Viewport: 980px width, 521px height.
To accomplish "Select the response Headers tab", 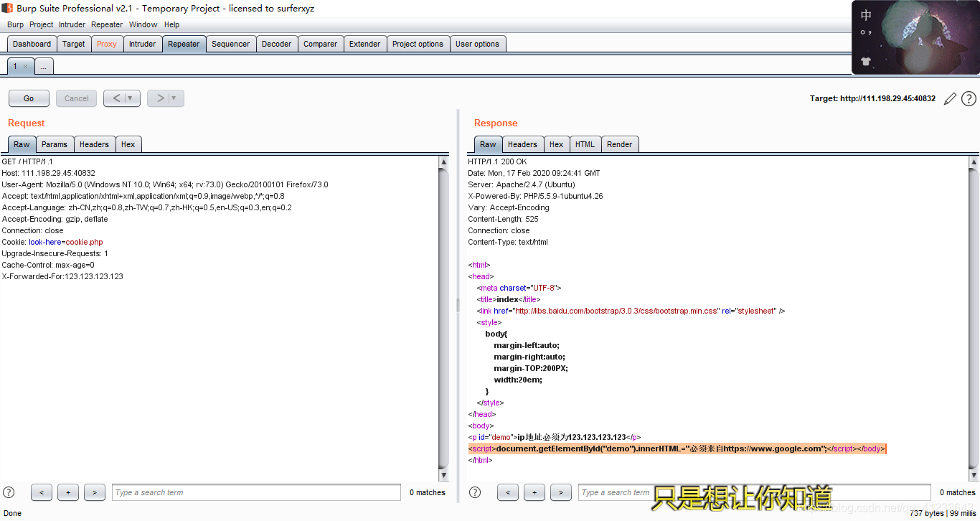I will pos(522,144).
